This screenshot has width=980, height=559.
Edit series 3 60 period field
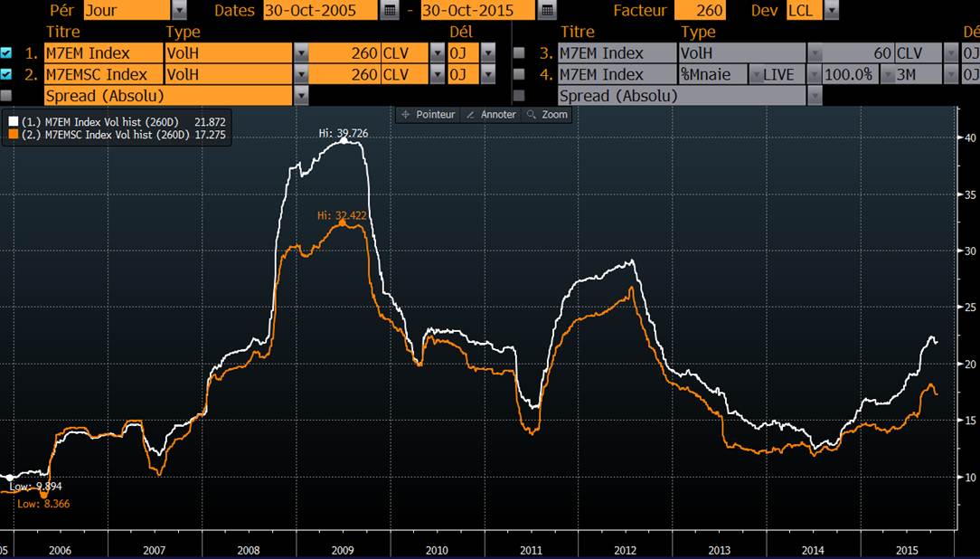[857, 53]
